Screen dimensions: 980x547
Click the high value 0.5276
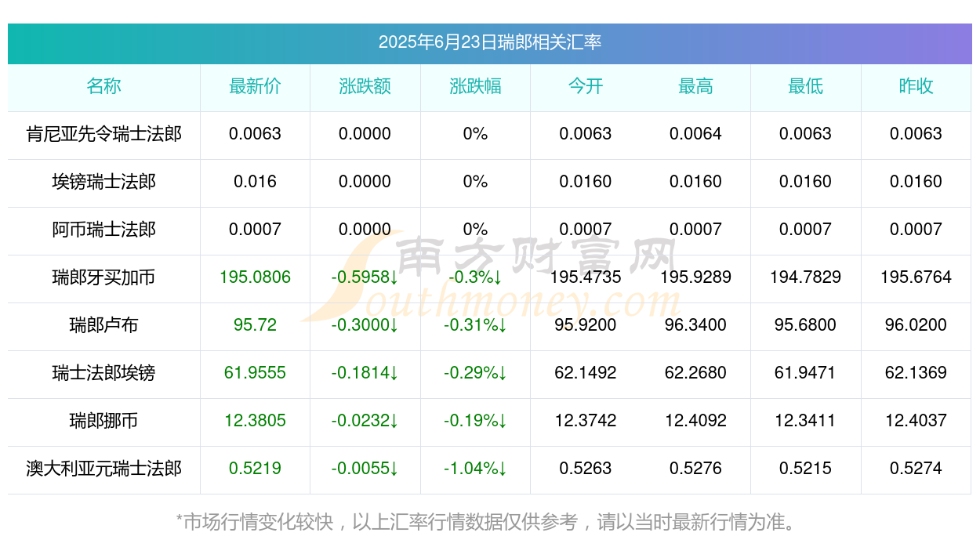point(695,469)
